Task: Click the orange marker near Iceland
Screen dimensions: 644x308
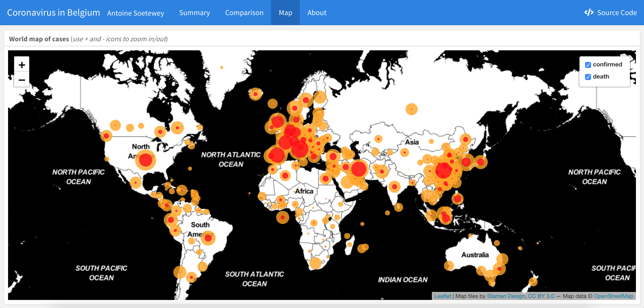Action: point(255,94)
